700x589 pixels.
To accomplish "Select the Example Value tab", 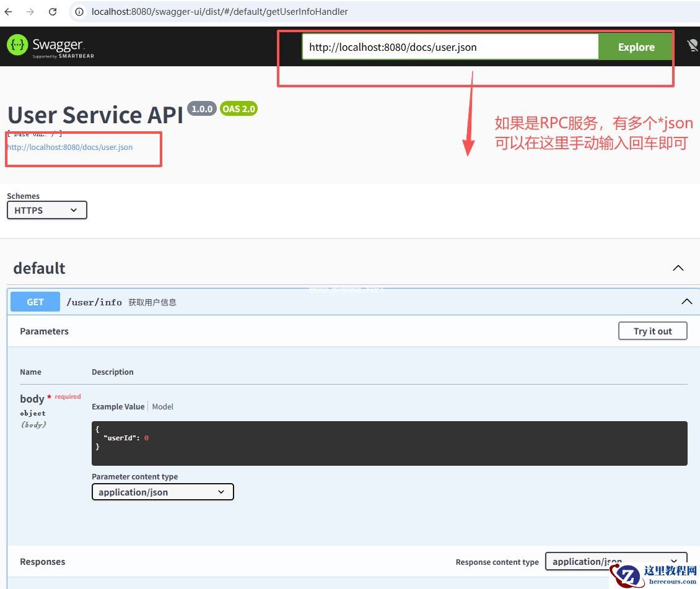I will (x=118, y=407).
